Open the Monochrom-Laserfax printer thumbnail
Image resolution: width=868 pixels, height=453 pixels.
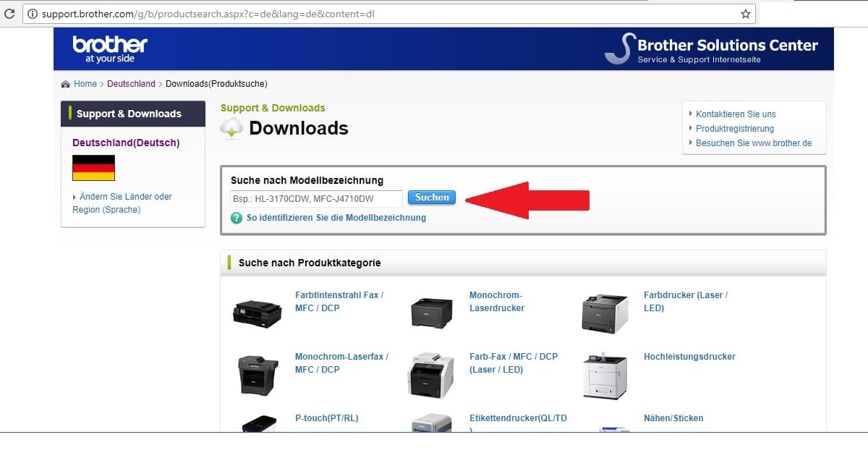tap(258, 375)
